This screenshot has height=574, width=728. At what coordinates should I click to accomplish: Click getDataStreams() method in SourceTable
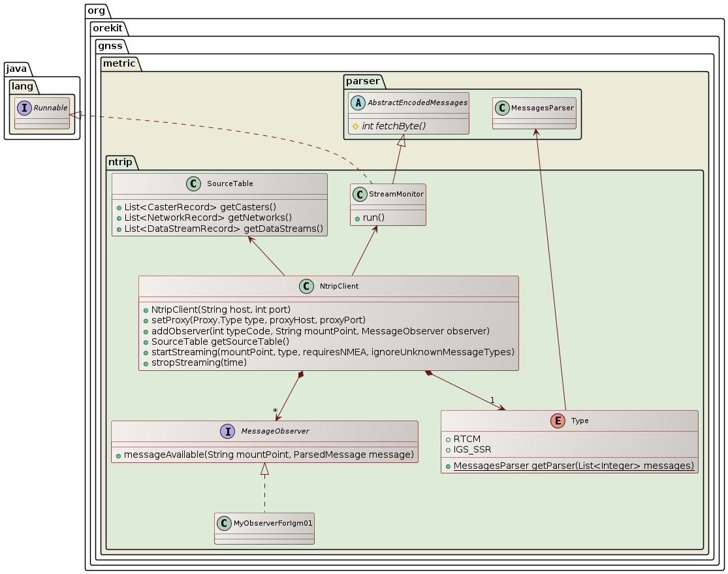click(x=223, y=228)
